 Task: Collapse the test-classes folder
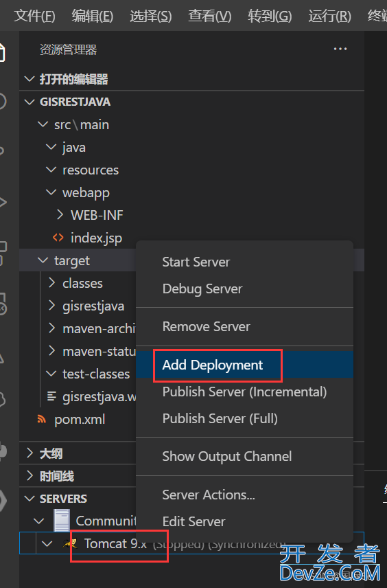coord(51,374)
